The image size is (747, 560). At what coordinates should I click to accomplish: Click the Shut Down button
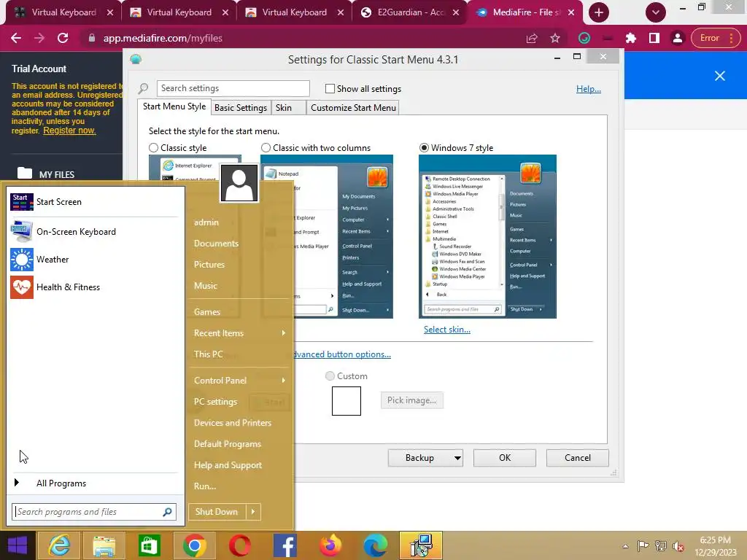[217, 512]
